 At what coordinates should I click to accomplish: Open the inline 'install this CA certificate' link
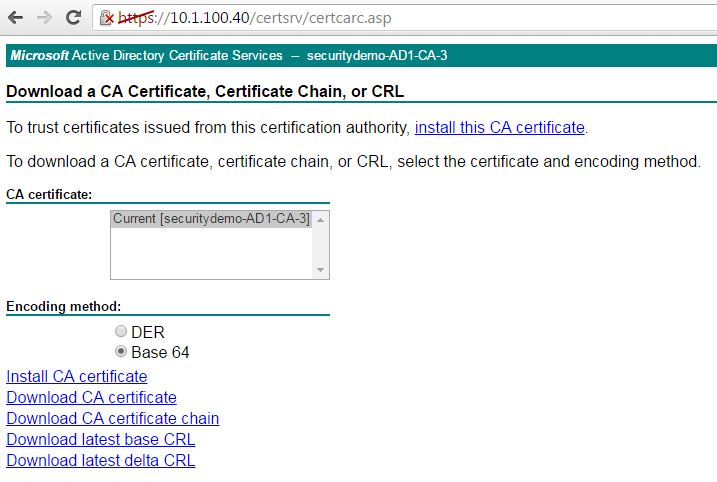coord(500,127)
